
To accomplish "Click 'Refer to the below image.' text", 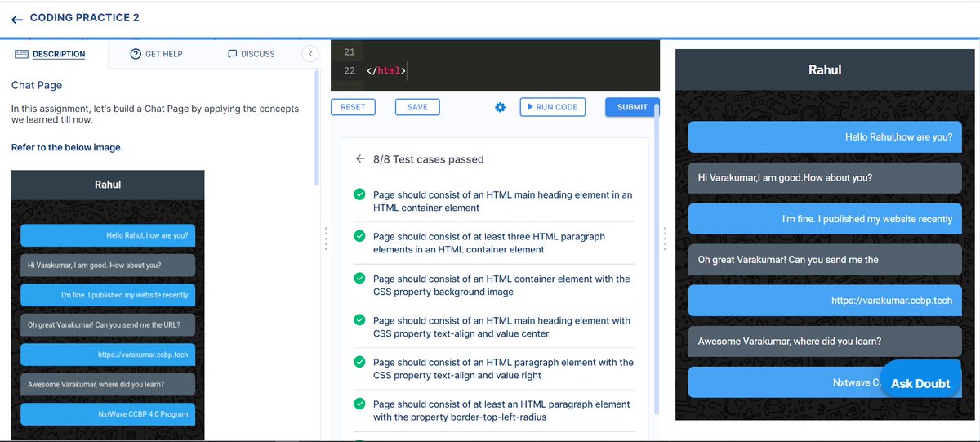I will click(67, 148).
